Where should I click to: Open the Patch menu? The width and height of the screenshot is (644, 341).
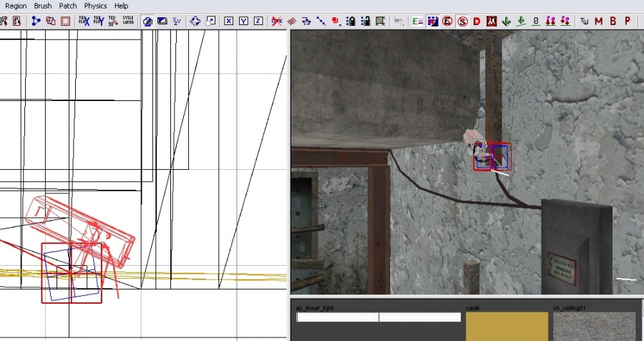[x=68, y=6]
